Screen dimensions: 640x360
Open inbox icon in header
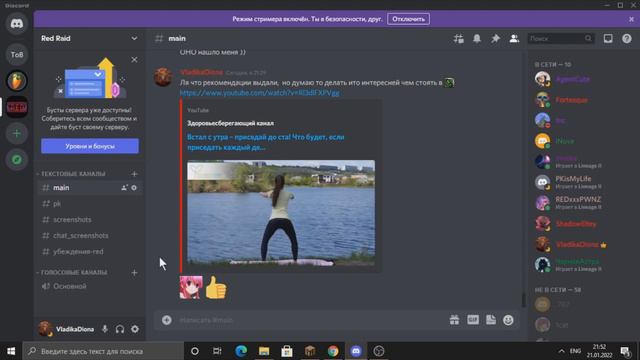tap(608, 38)
